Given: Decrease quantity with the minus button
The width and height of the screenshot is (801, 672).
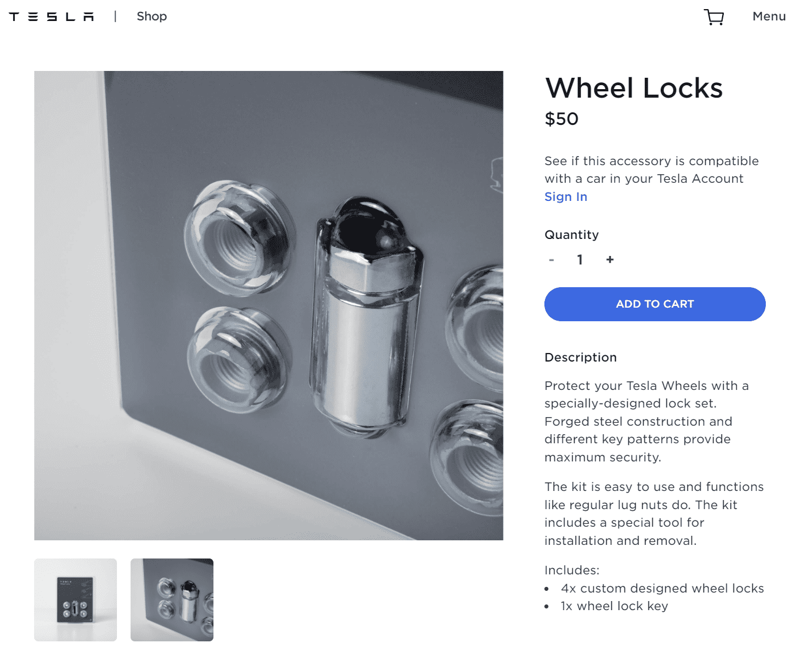Looking at the screenshot, I should (x=551, y=259).
